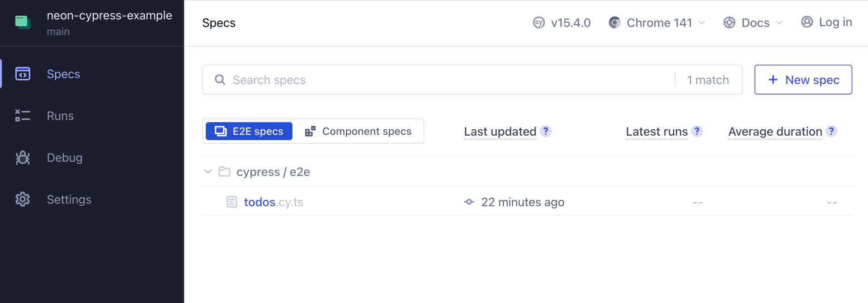Open Settings from the sidebar menu
Screen dimensions: 868x303
(x=69, y=199)
